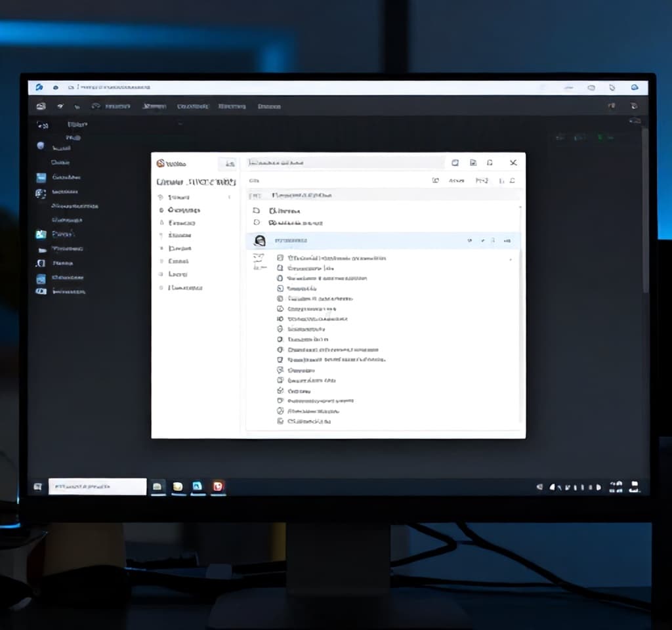Select the teal picture icon in the dark sidebar
Image resolution: width=672 pixels, height=630 pixels.
[x=41, y=234]
